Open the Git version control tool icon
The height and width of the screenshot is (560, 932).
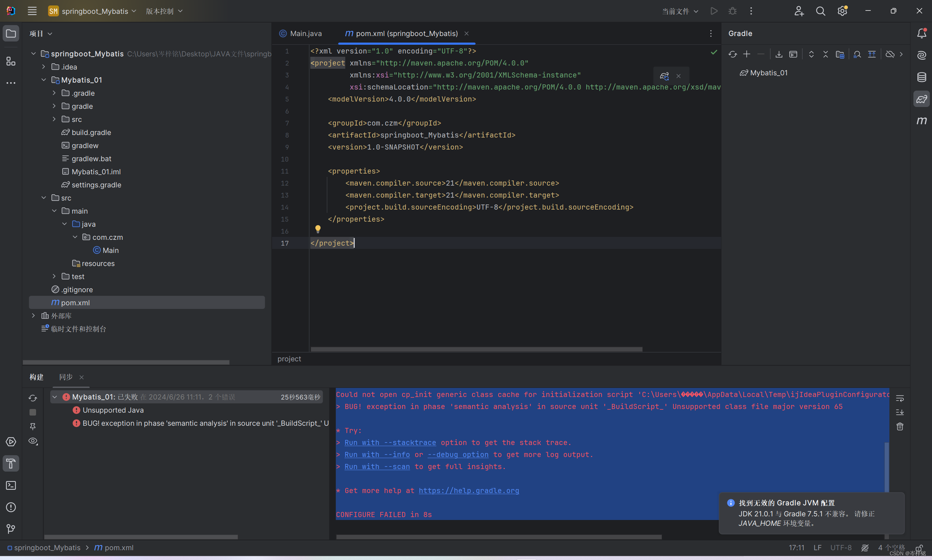[x=11, y=529]
